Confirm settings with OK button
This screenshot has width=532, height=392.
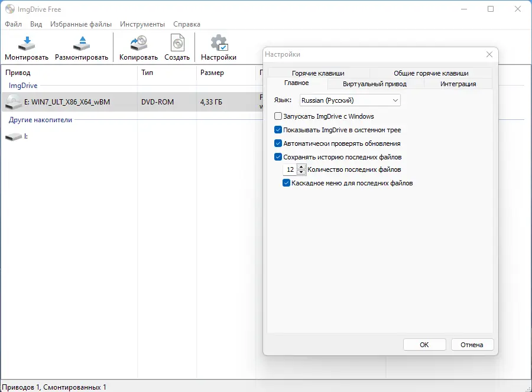point(424,345)
